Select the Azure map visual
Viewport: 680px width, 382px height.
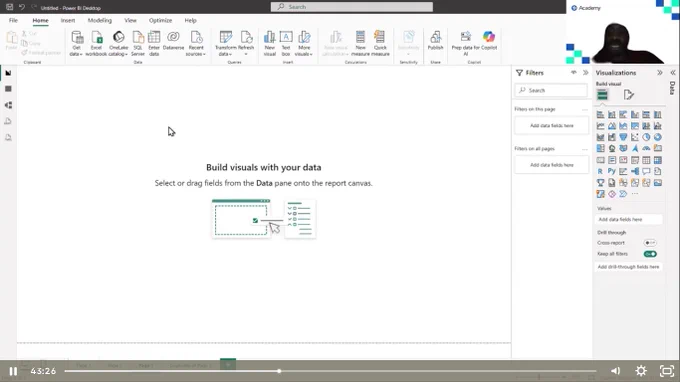(635, 148)
